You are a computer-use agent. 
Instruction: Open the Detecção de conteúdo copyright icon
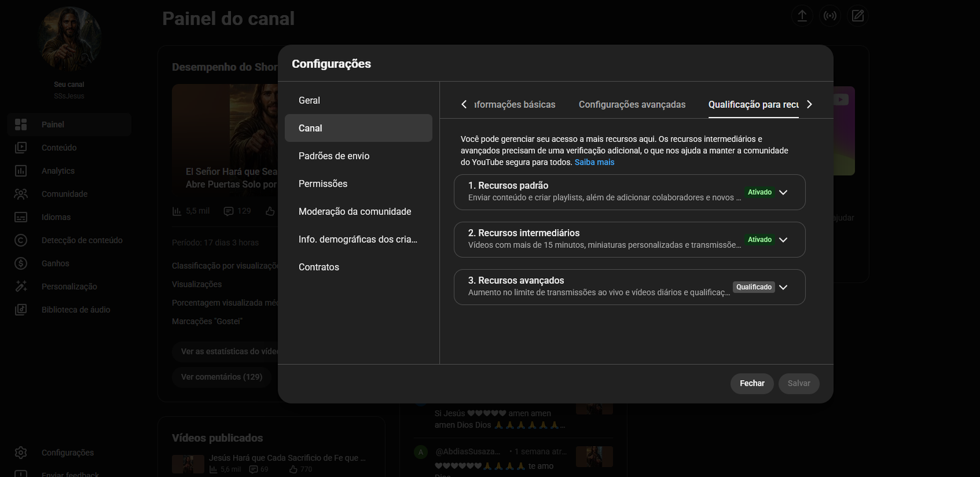21,240
